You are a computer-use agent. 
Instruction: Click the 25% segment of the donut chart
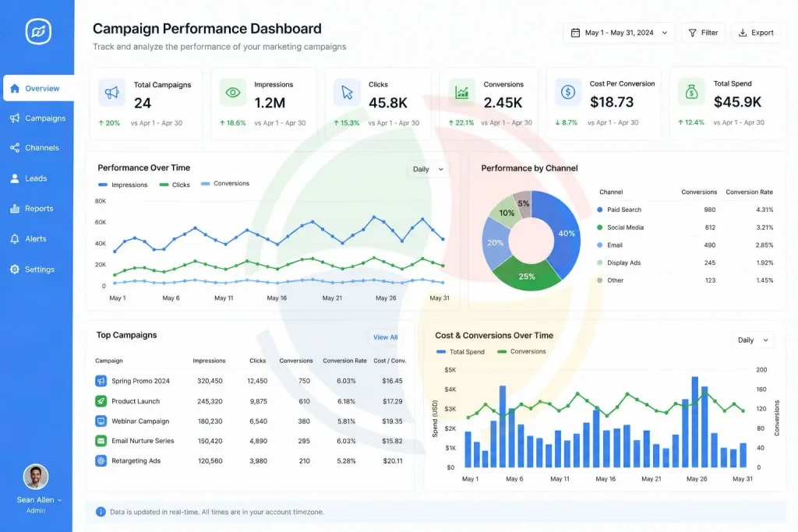526,277
